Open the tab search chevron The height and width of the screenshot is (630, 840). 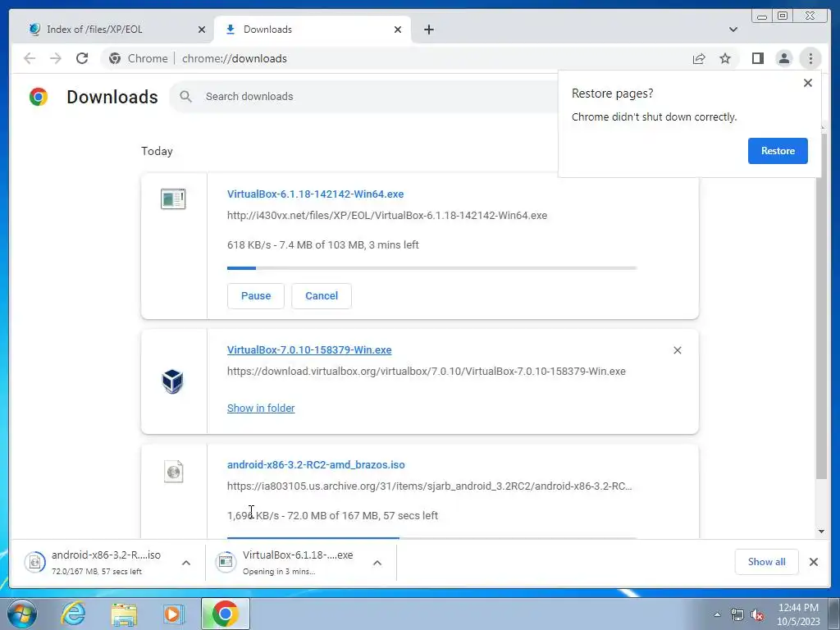click(x=733, y=30)
